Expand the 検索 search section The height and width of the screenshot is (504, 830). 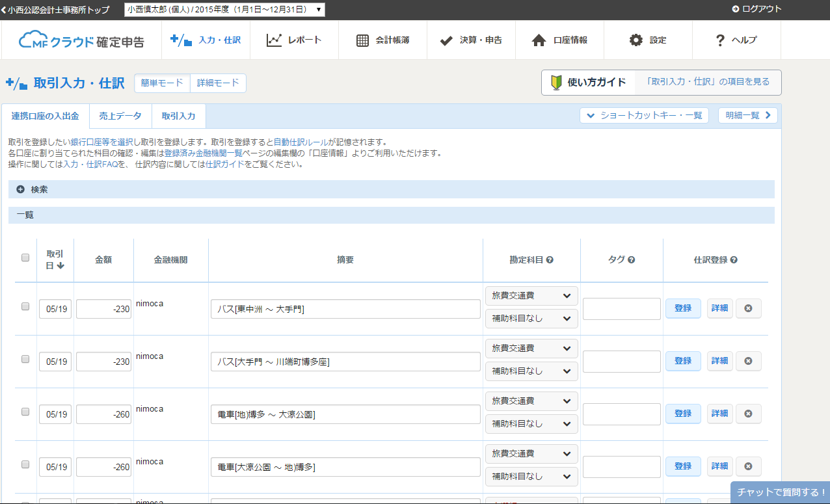click(x=21, y=189)
